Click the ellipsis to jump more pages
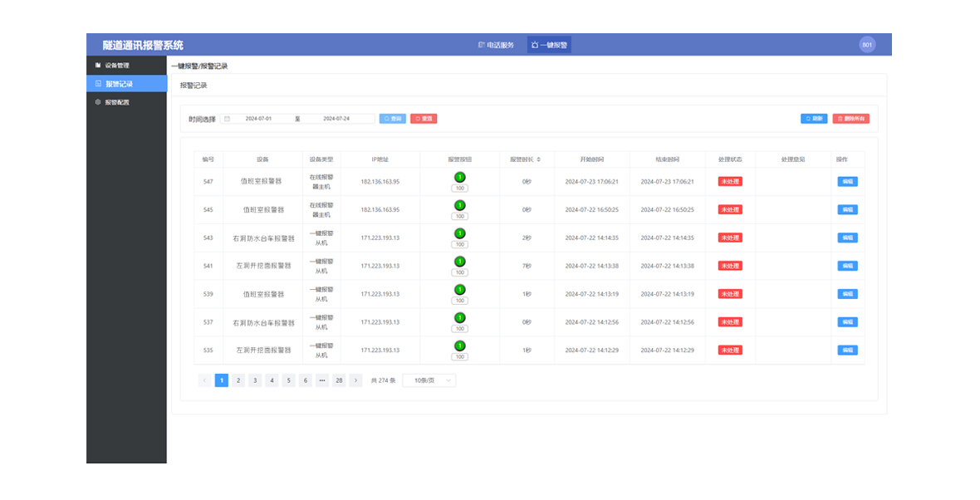The height and width of the screenshot is (500, 980). coord(322,380)
